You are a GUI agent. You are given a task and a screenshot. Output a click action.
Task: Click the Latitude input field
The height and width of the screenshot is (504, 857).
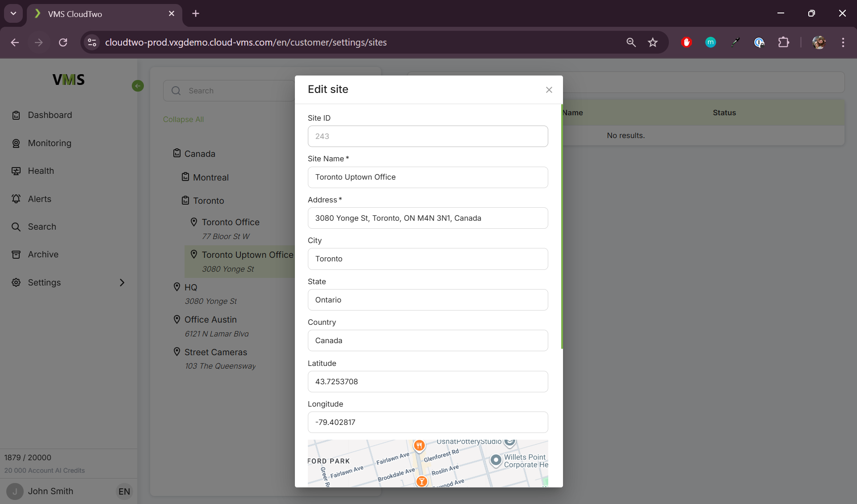[428, 382]
